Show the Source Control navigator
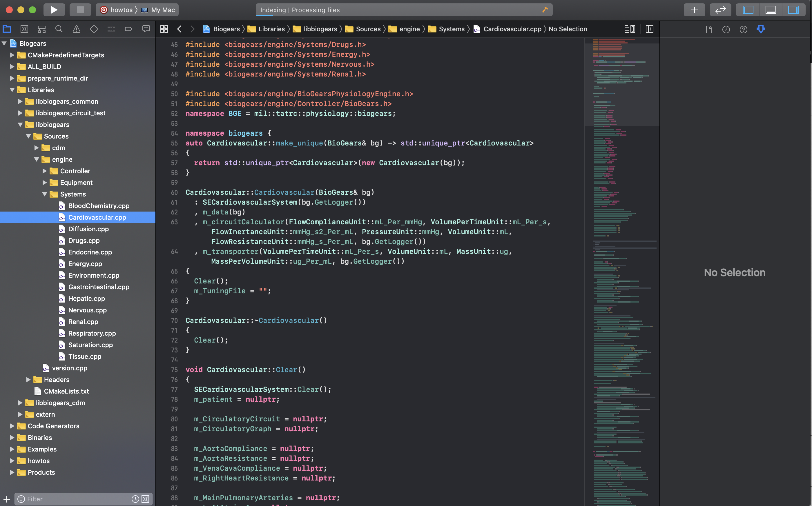 [24, 29]
